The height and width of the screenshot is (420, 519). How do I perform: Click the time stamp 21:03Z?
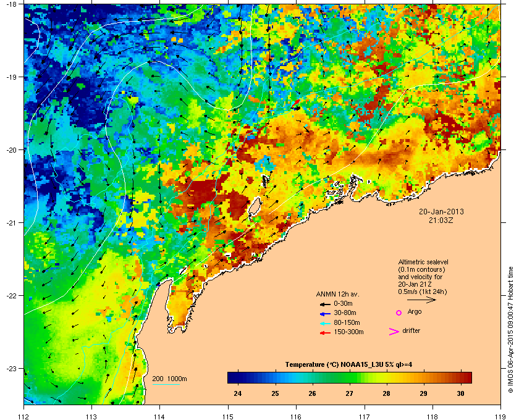click(441, 220)
